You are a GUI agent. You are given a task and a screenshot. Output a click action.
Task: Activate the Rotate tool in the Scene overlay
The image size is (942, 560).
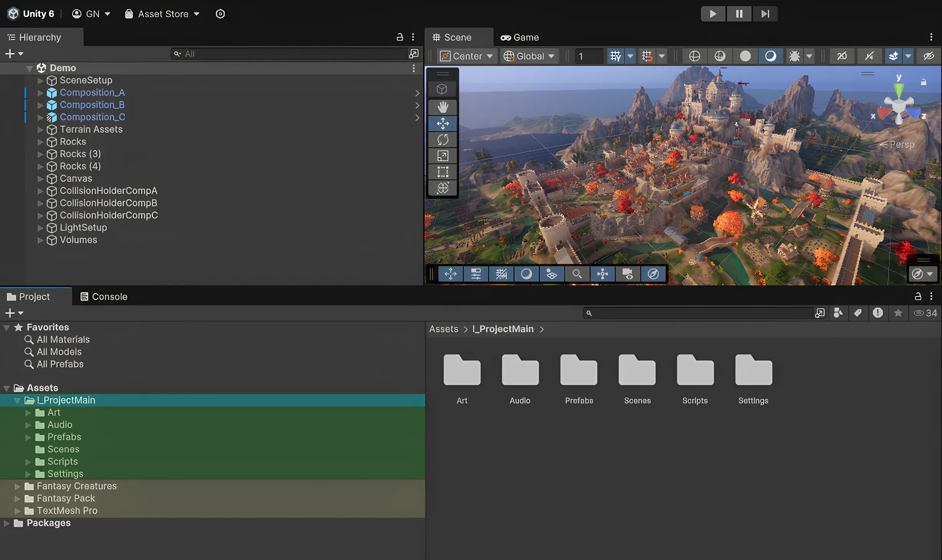click(442, 140)
